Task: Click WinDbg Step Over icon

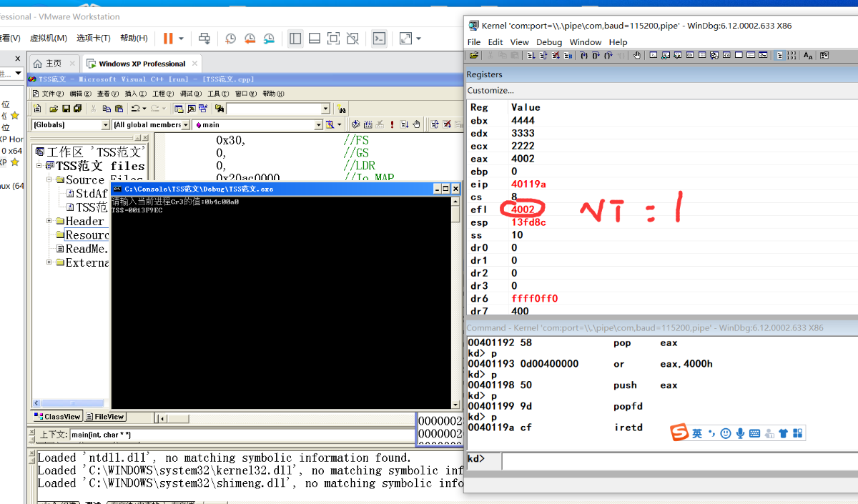Action: click(x=596, y=55)
